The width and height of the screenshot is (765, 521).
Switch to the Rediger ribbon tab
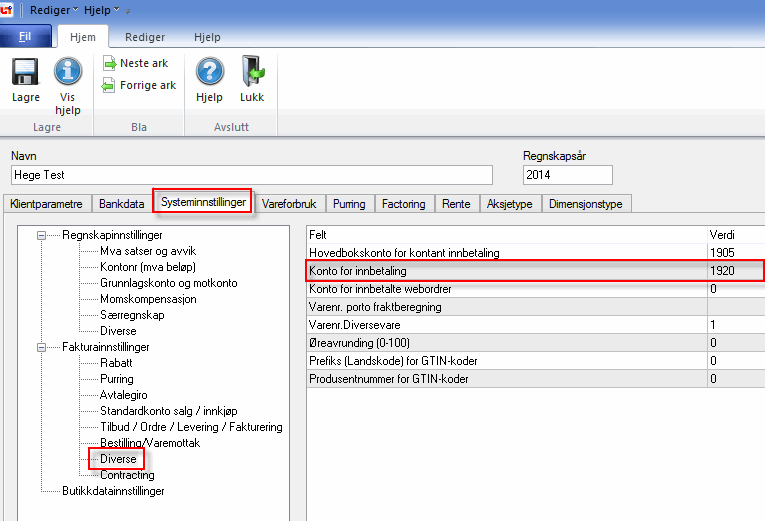point(145,37)
